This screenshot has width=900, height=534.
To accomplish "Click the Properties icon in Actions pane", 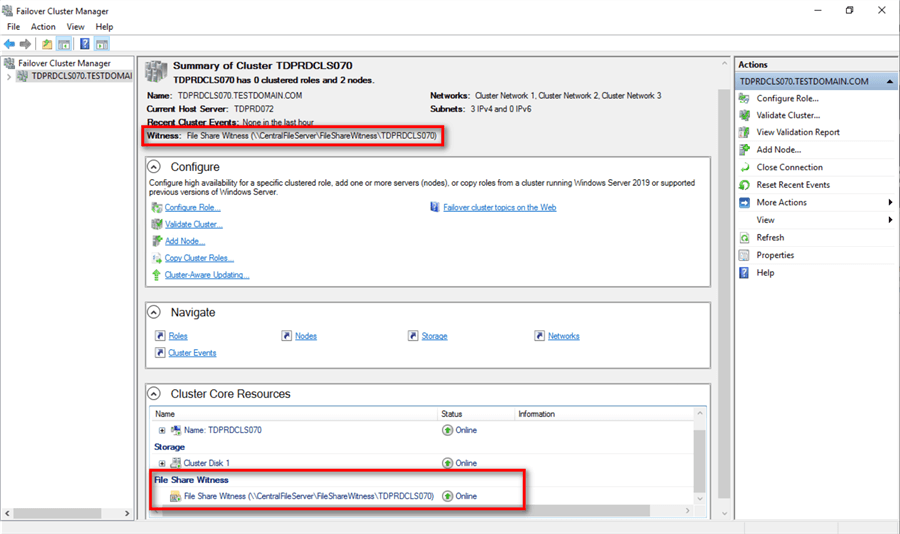I will [745, 255].
